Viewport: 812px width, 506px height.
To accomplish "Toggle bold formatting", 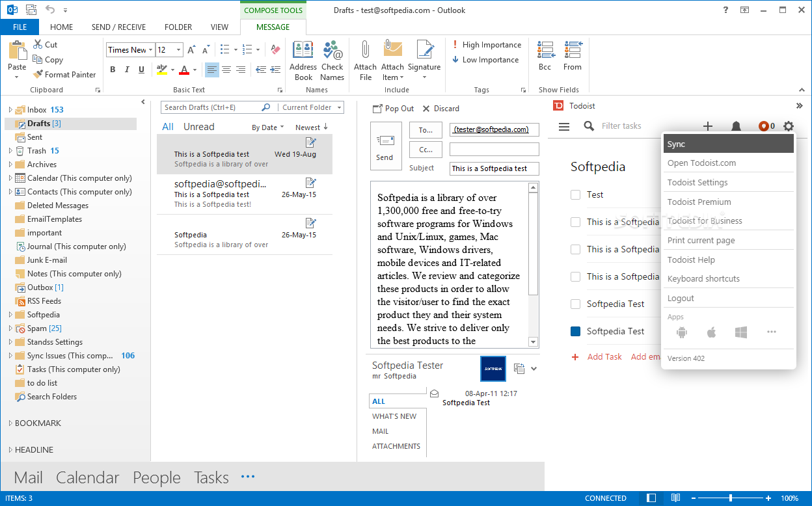I will click(x=113, y=70).
